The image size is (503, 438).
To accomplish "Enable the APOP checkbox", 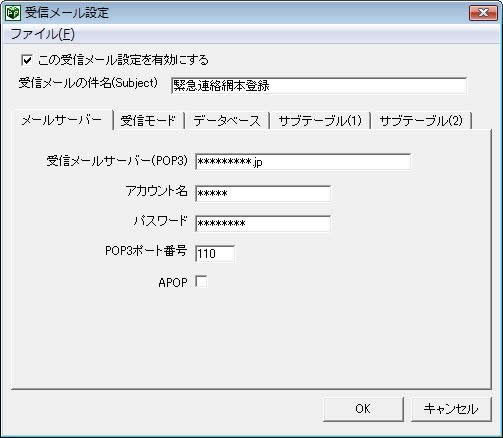I will (x=201, y=281).
